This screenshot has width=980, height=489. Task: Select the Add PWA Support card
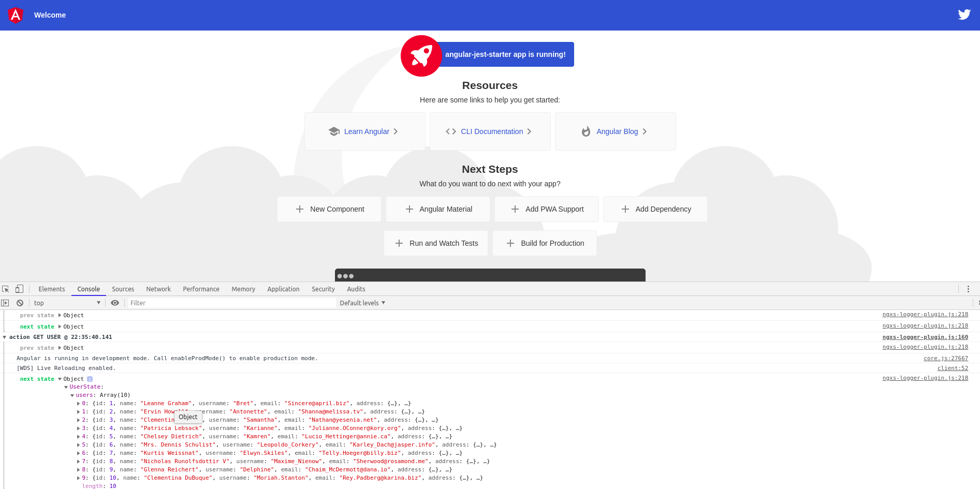[547, 209]
